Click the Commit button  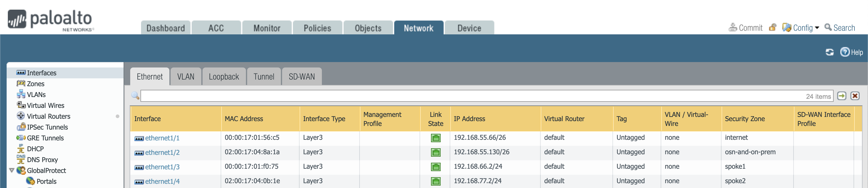(746, 28)
